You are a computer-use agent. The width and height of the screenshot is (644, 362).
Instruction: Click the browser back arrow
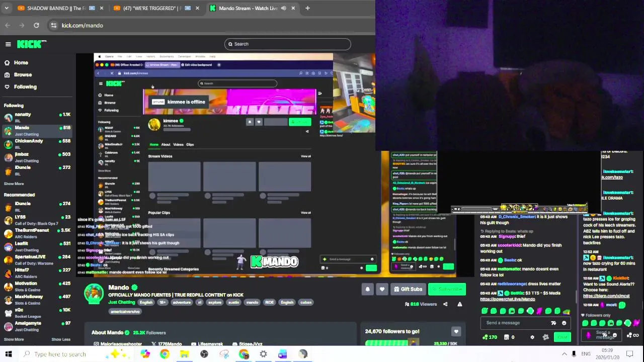coord(8,25)
